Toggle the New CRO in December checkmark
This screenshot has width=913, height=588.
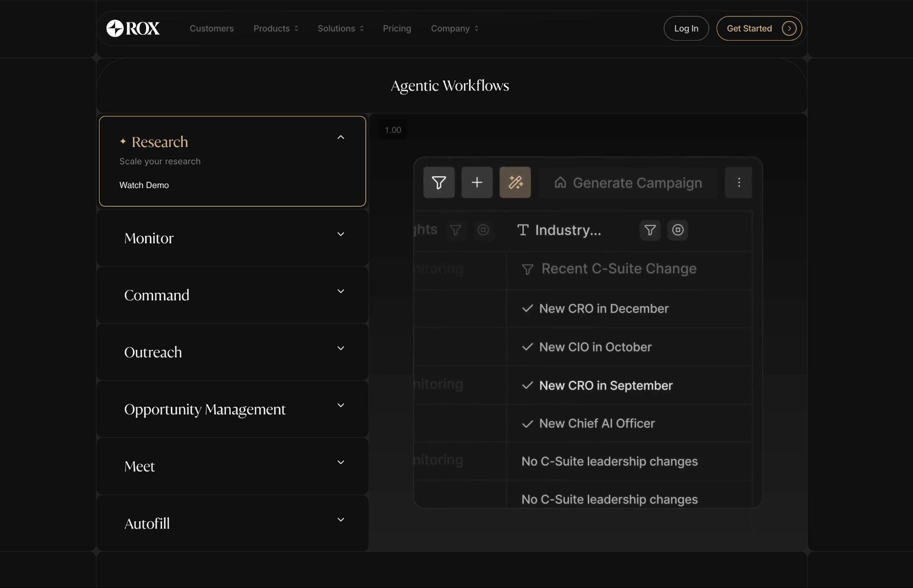point(528,309)
